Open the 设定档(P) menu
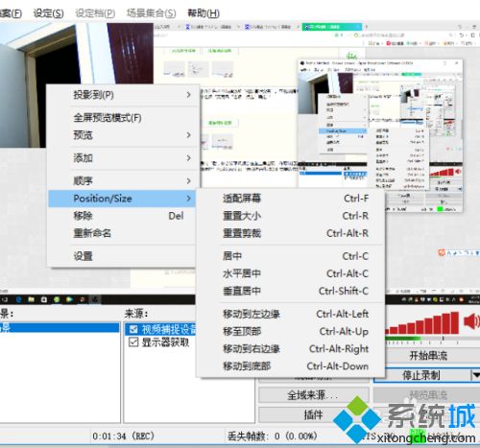 pyautogui.click(x=95, y=13)
